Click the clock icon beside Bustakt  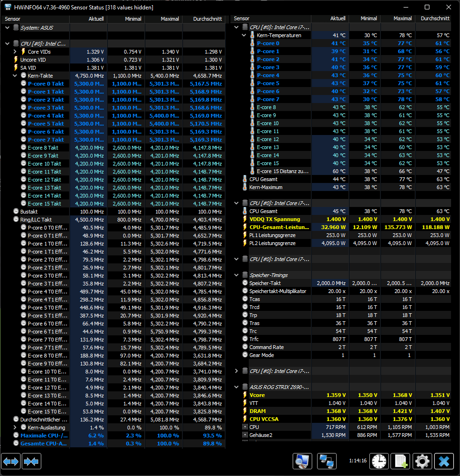click(x=16, y=211)
